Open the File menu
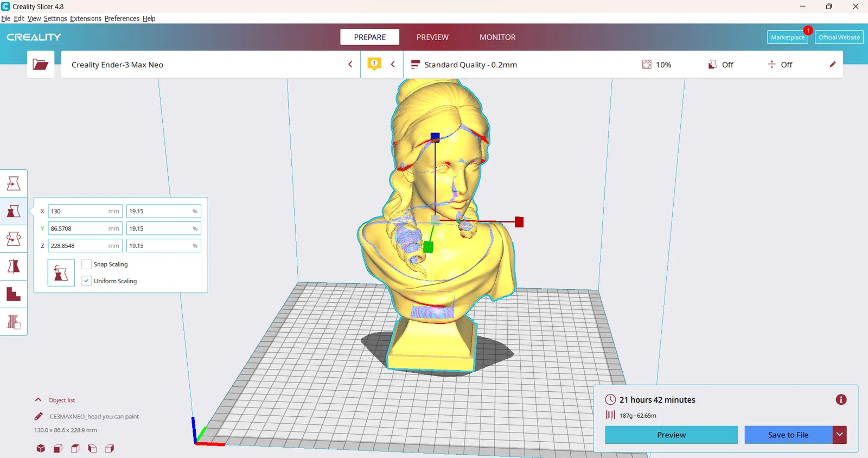 point(6,18)
